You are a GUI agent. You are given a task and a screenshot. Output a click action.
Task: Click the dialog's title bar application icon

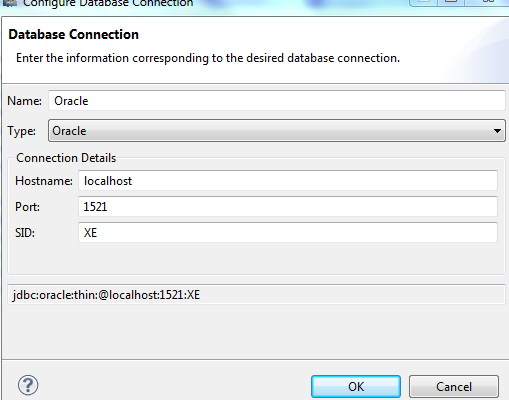pos(9,3)
